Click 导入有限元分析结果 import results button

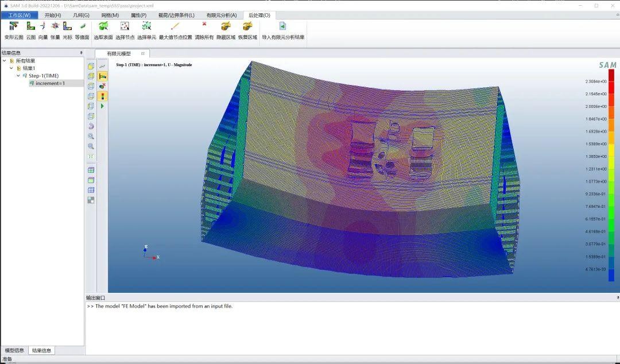coord(282,26)
